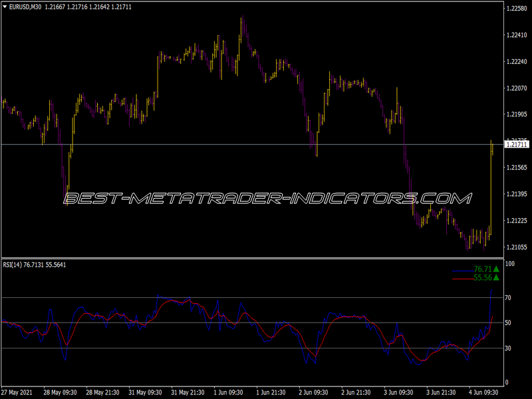Viewport: 532px width, 399px height.
Task: Click the 3 Jun 09:30 time label
Action: (398, 392)
